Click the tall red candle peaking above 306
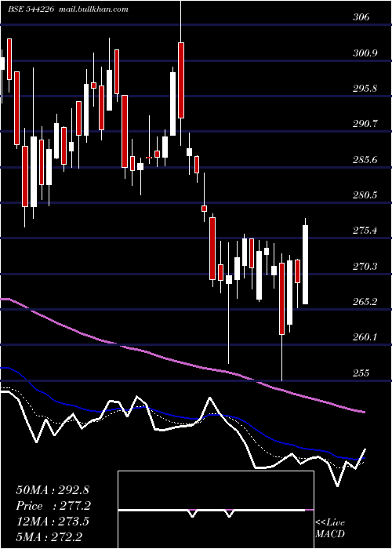This screenshot has width=392, height=549. pos(181,80)
